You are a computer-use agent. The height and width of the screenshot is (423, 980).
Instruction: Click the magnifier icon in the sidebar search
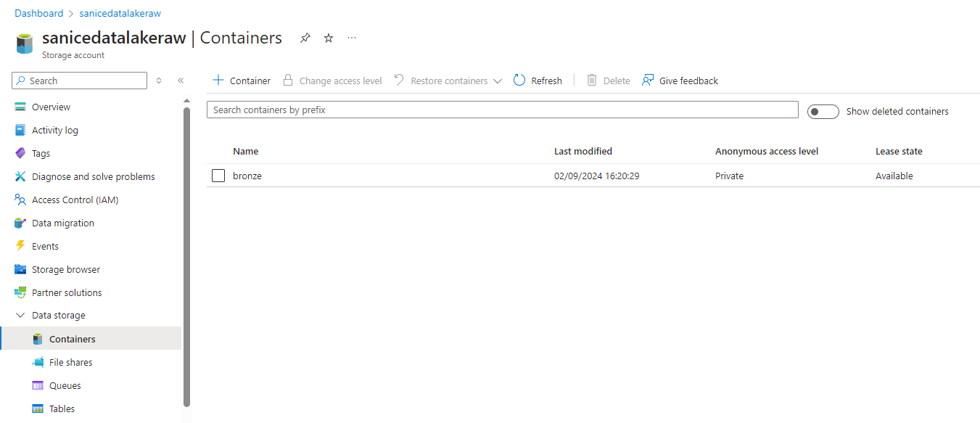click(x=21, y=81)
